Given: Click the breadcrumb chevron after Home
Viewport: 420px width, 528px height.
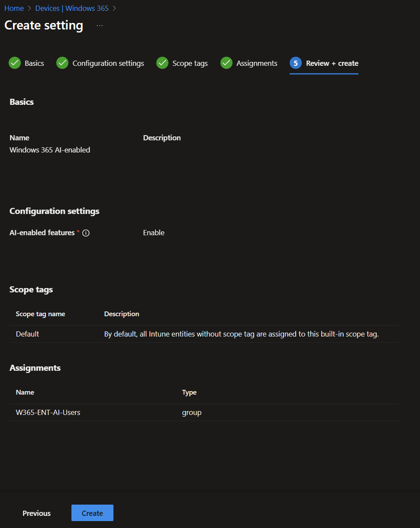Looking at the screenshot, I should coord(29,9).
